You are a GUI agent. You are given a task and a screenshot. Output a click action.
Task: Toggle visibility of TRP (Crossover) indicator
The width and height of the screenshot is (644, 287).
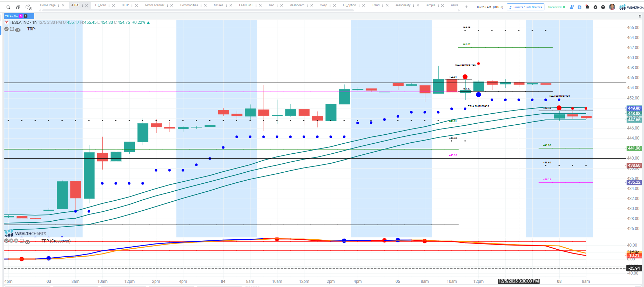pos(28,242)
